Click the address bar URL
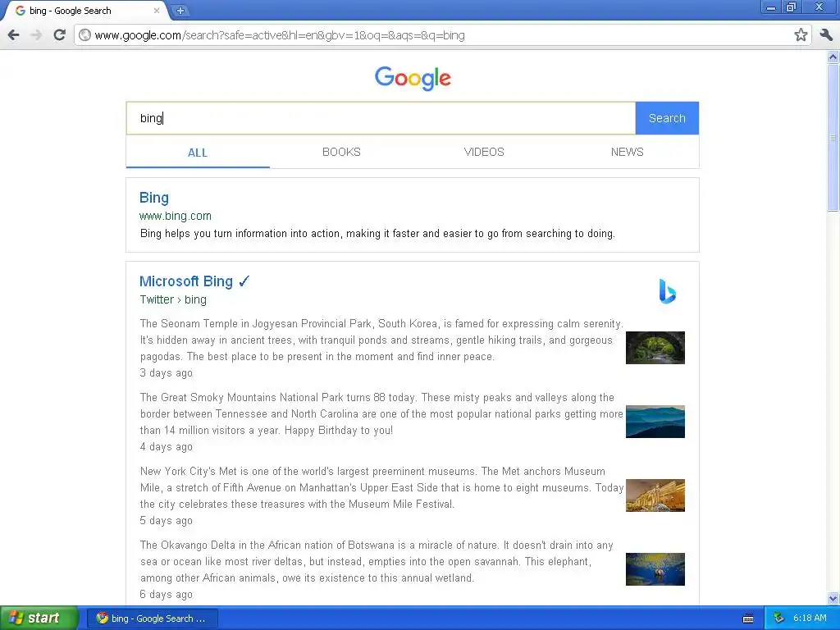840x630 pixels. pyautogui.click(x=280, y=35)
